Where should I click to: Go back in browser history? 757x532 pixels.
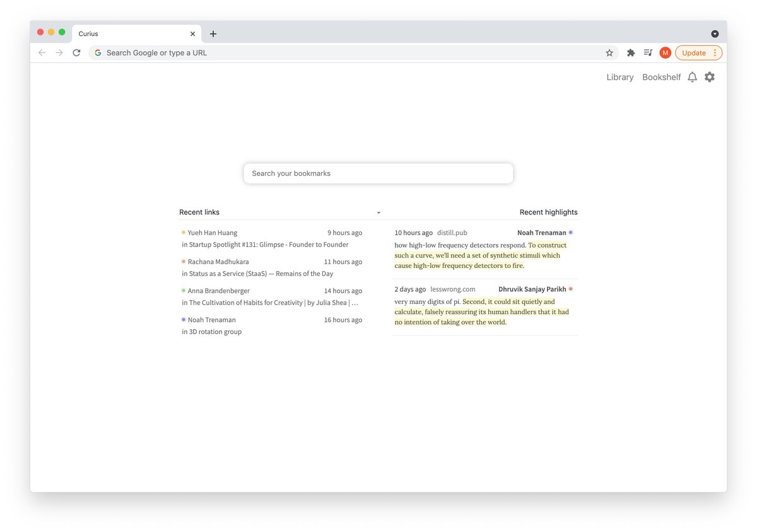pos(42,53)
